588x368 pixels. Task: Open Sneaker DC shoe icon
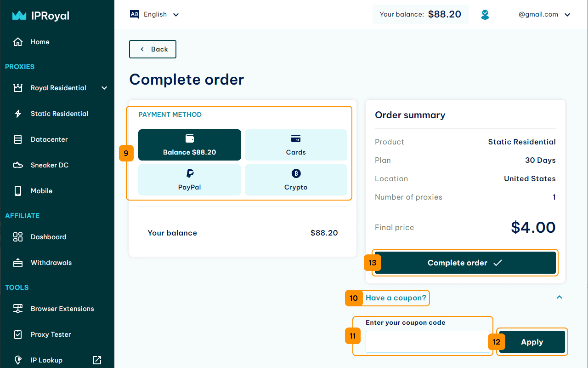[x=18, y=165]
